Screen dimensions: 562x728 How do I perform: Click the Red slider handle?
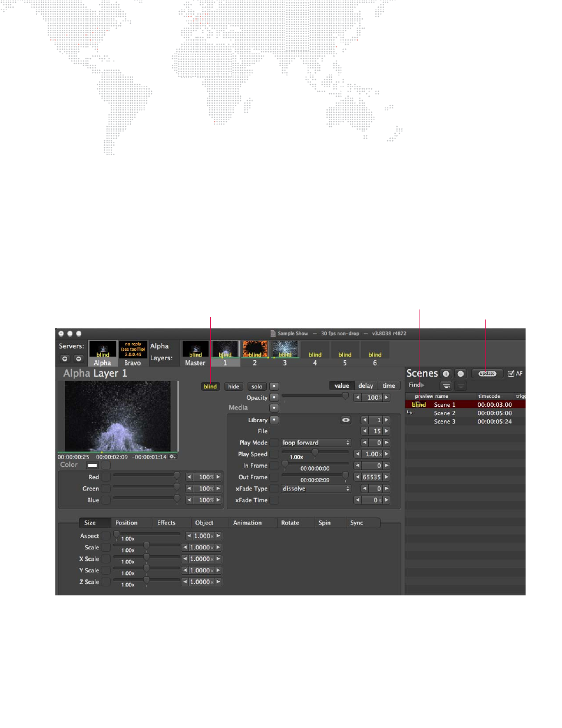tap(176, 476)
